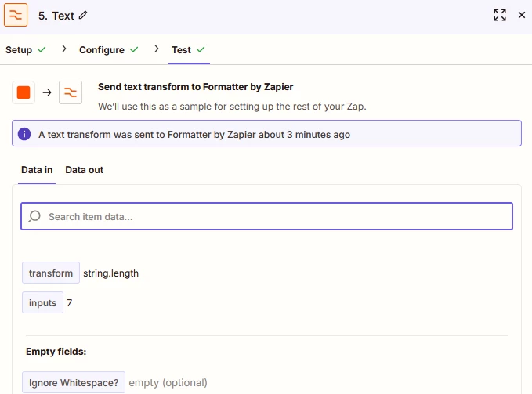The height and width of the screenshot is (394, 532).
Task: Switch to the Data out tab
Action: (x=84, y=170)
